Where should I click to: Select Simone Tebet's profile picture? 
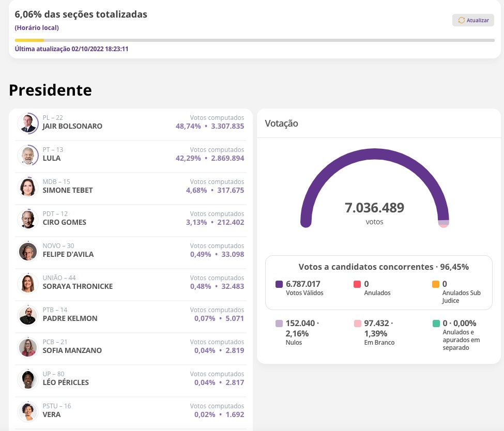coord(28,187)
